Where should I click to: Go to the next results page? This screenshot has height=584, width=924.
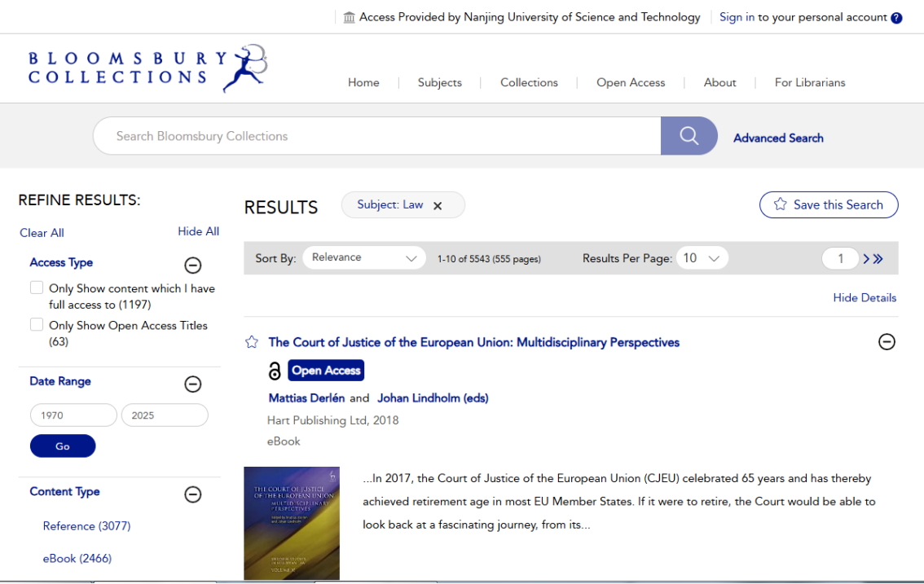click(866, 259)
